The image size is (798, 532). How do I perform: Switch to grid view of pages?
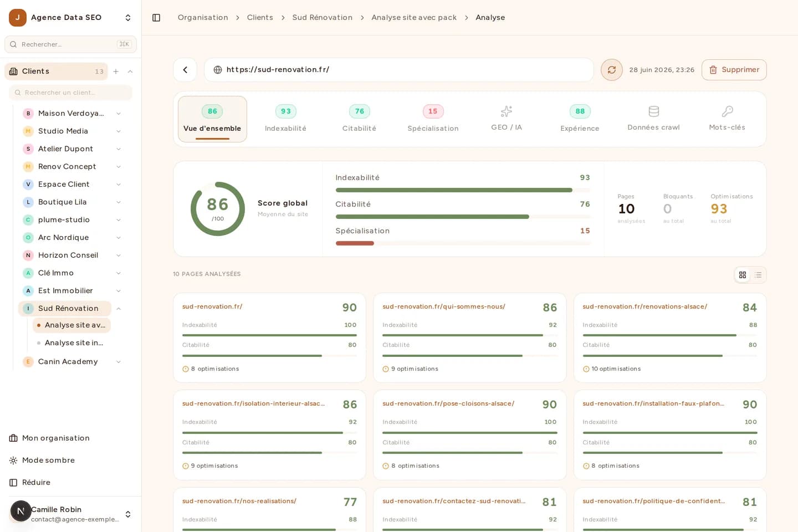coord(743,275)
